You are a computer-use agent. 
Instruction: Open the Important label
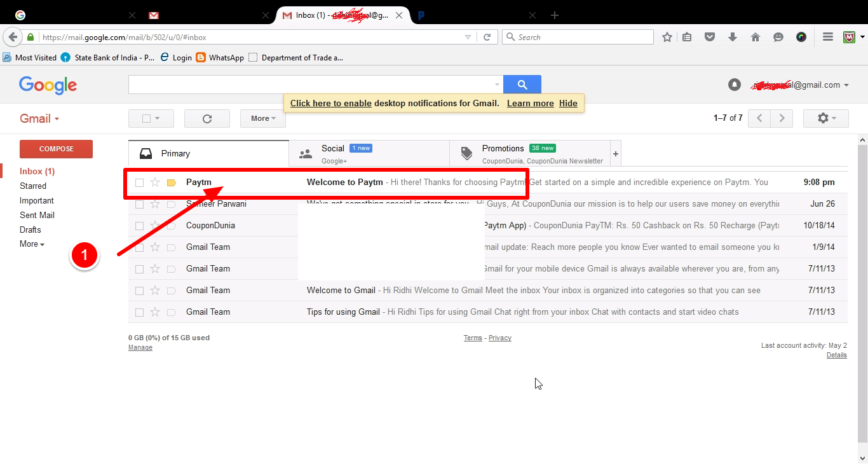click(x=36, y=200)
